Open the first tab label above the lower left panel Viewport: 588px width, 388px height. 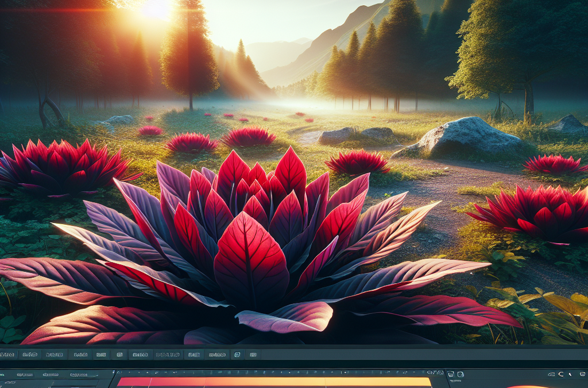tap(25, 374)
